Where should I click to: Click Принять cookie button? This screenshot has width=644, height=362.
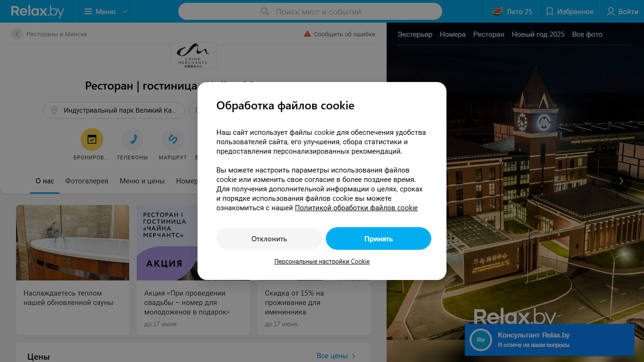(379, 239)
